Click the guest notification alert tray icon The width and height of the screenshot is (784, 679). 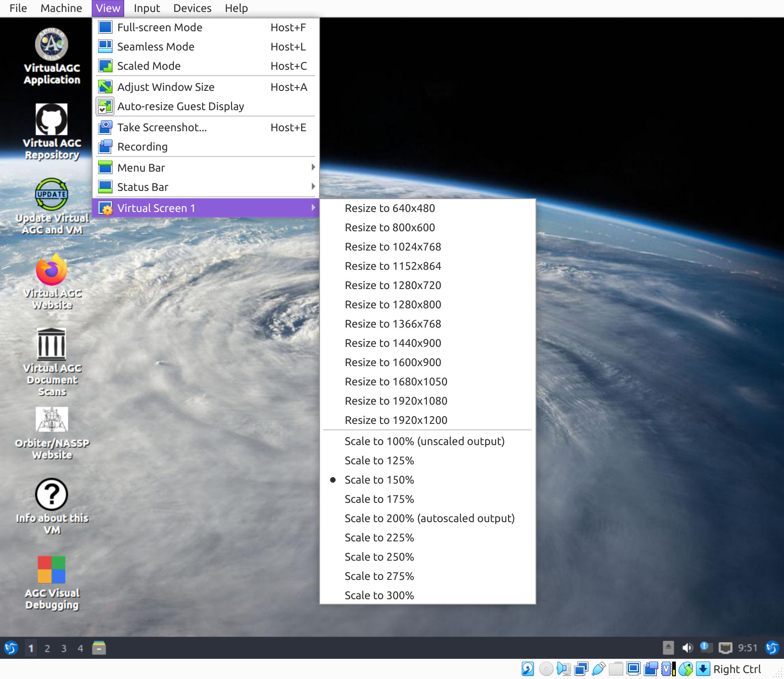tap(706, 647)
